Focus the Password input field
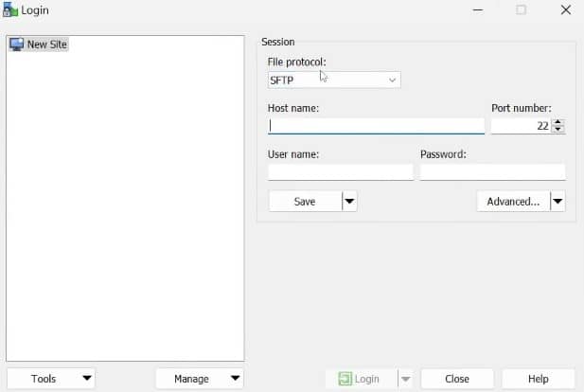The width and height of the screenshot is (584, 392). 492,172
